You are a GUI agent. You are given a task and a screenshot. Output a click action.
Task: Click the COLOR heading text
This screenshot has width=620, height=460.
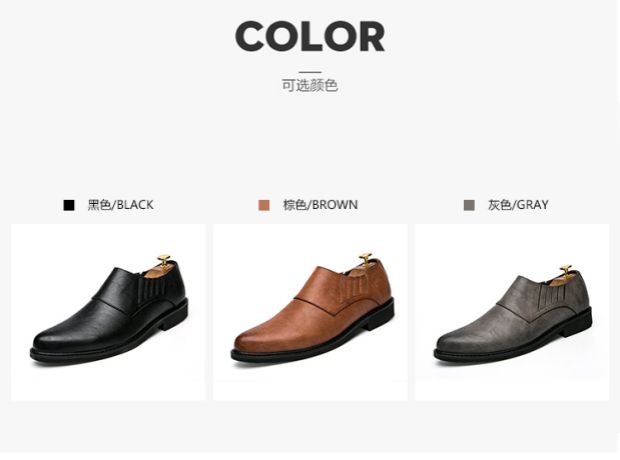310,36
